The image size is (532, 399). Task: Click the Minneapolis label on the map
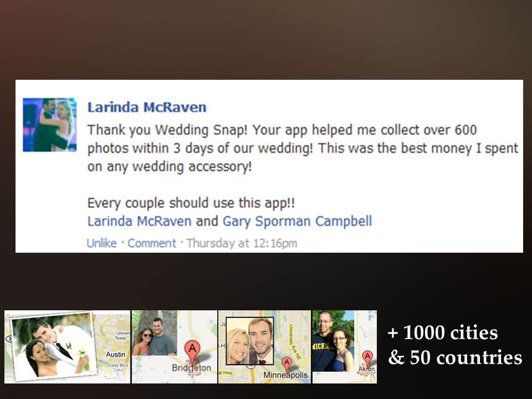pyautogui.click(x=285, y=375)
